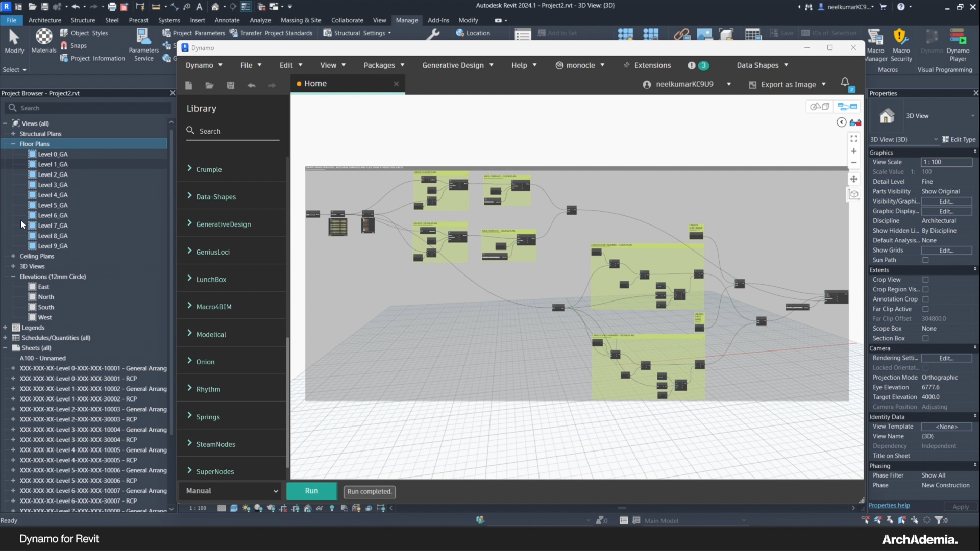The height and width of the screenshot is (551, 980).
Task: Click the Dynamo canvas zoom in button
Action: coord(853,151)
